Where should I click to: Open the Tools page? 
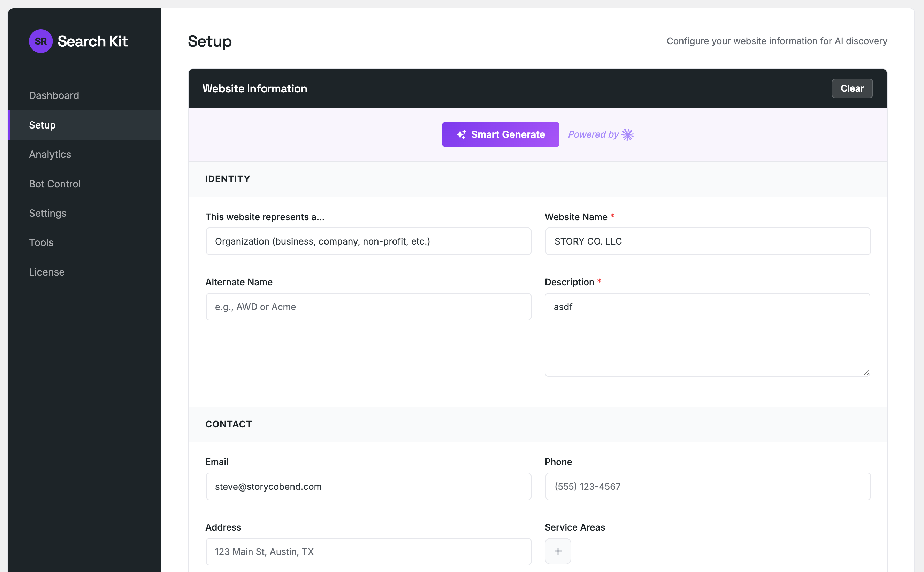point(41,242)
